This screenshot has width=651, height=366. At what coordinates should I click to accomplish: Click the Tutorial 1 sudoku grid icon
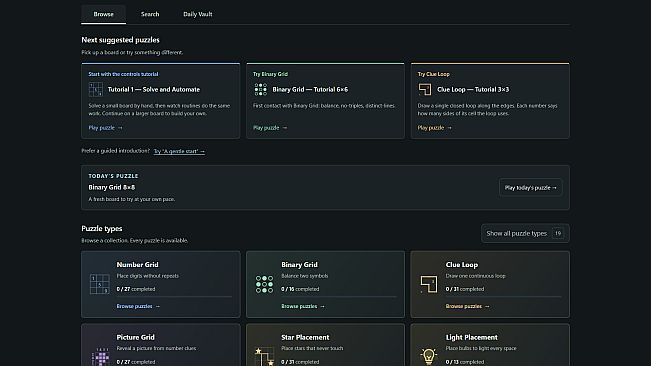tap(95, 89)
